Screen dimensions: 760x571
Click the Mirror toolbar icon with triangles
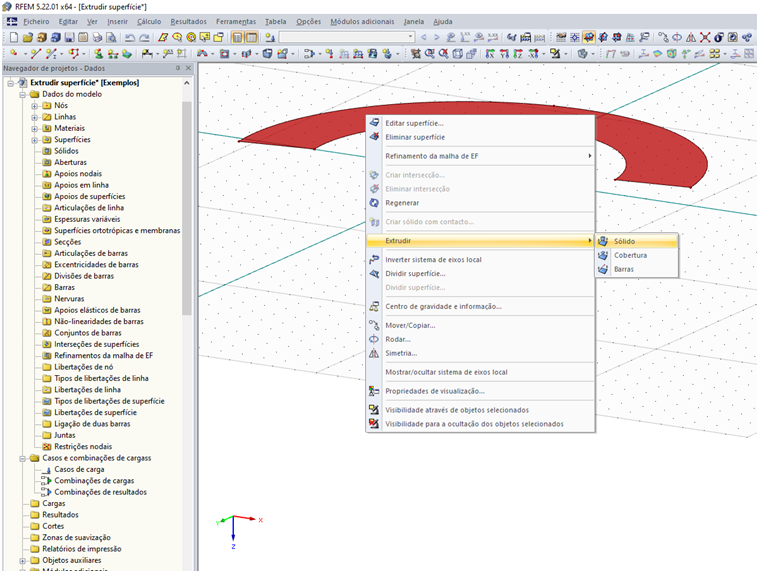[691, 37]
